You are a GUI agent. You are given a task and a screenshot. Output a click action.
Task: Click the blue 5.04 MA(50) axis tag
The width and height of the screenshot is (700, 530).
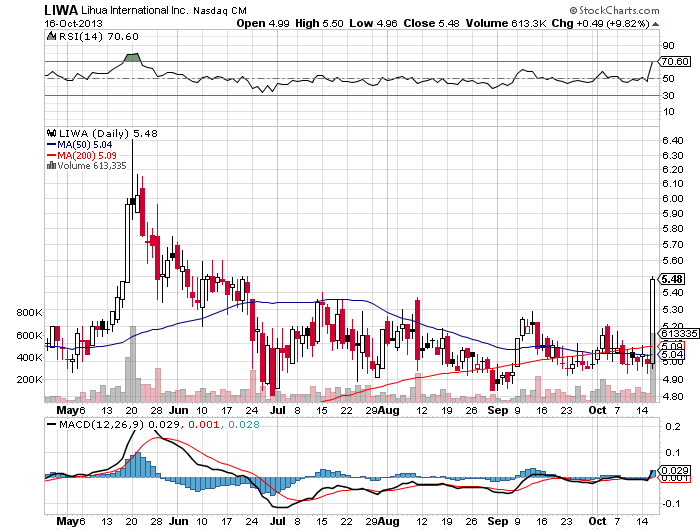[672, 355]
